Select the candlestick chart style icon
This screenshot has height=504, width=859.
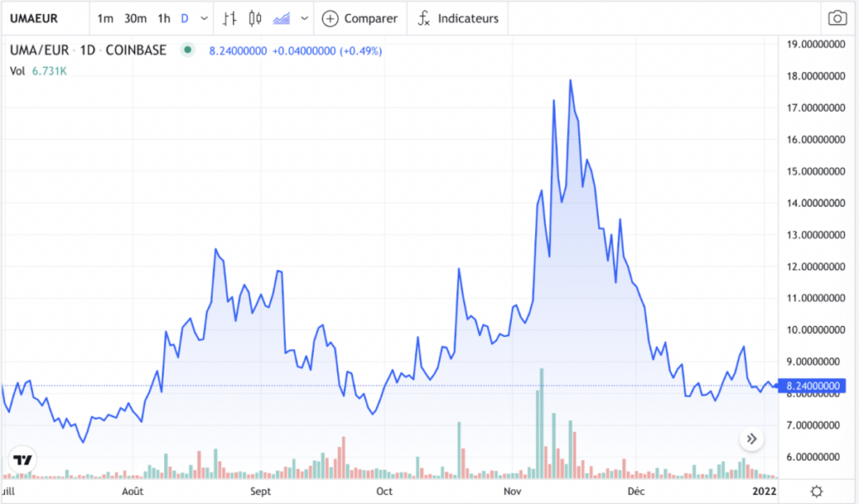pyautogui.click(x=256, y=18)
